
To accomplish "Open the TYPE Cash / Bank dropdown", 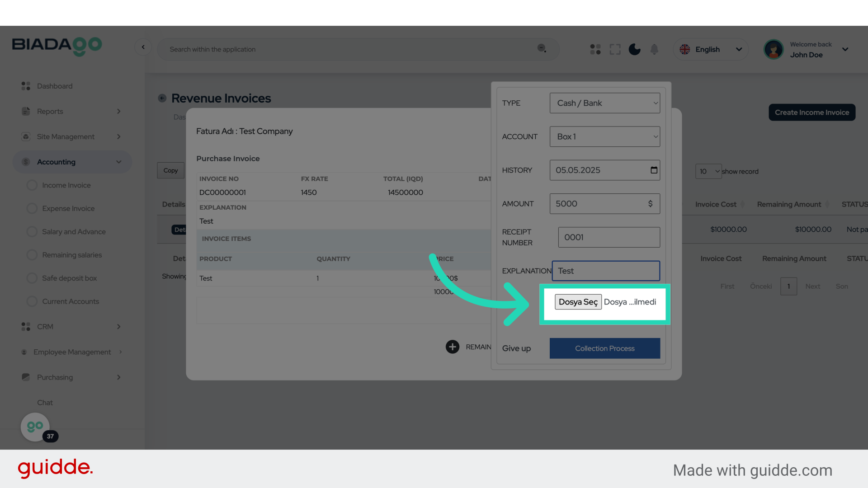I will click(x=604, y=103).
